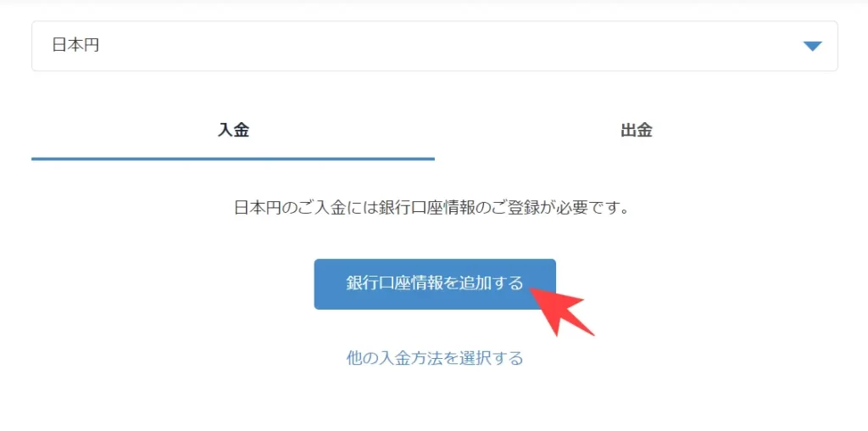Click the empty middle of the currency select box

pos(435,46)
